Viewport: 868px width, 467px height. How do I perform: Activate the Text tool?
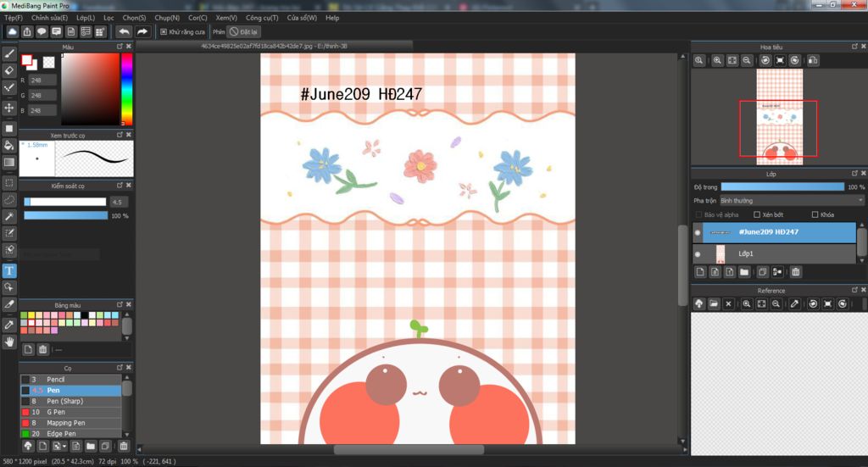(x=8, y=270)
